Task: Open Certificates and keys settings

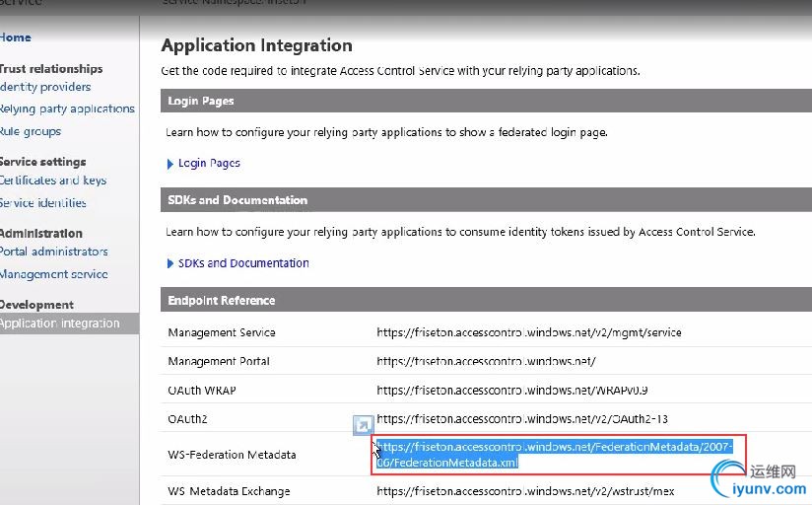Action: (52, 180)
